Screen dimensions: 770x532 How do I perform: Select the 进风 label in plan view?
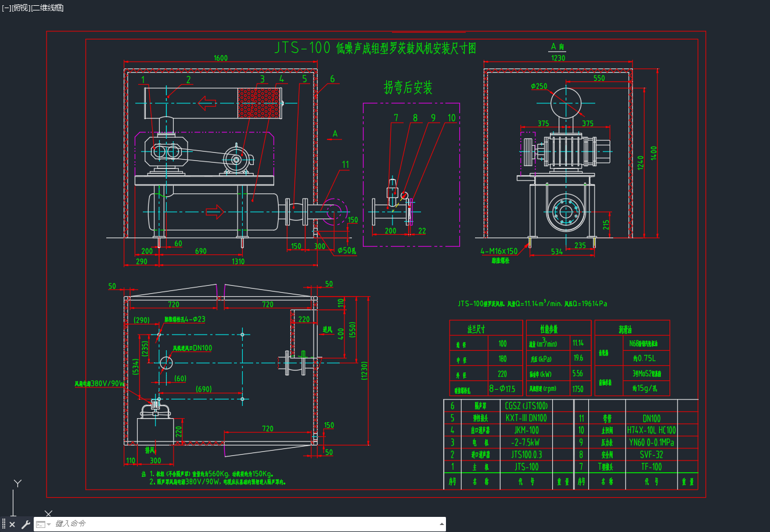(328, 329)
